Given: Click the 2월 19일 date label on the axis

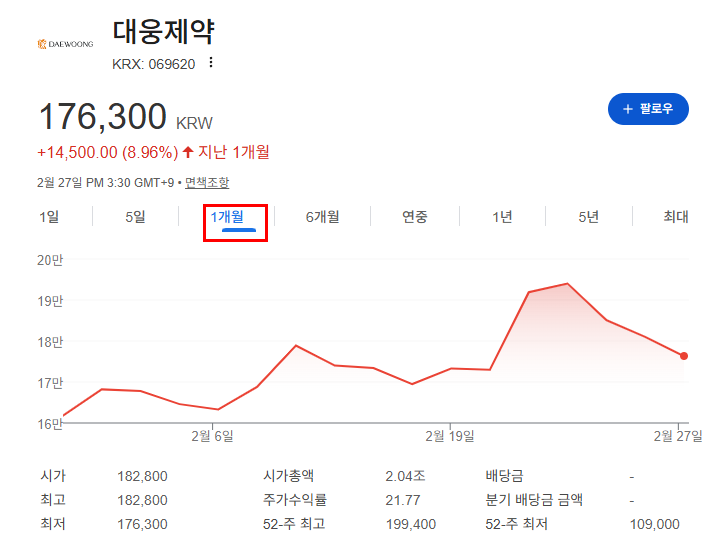Looking at the screenshot, I should click(x=449, y=436).
